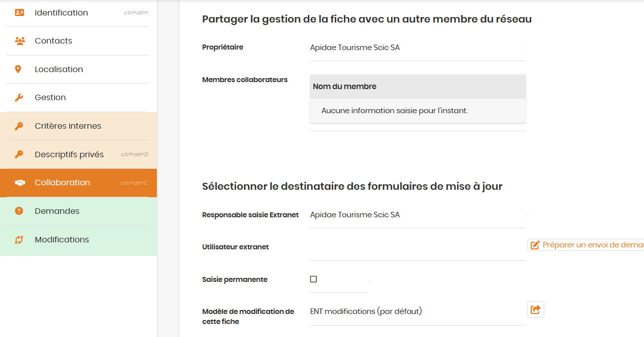
Task: Click the Saisie permanente label
Action: point(235,279)
